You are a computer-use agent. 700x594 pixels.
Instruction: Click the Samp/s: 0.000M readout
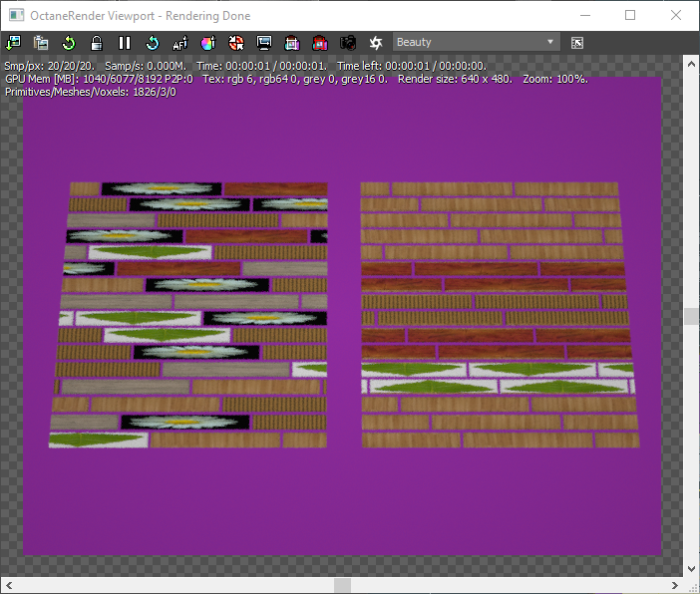[x=146, y=66]
